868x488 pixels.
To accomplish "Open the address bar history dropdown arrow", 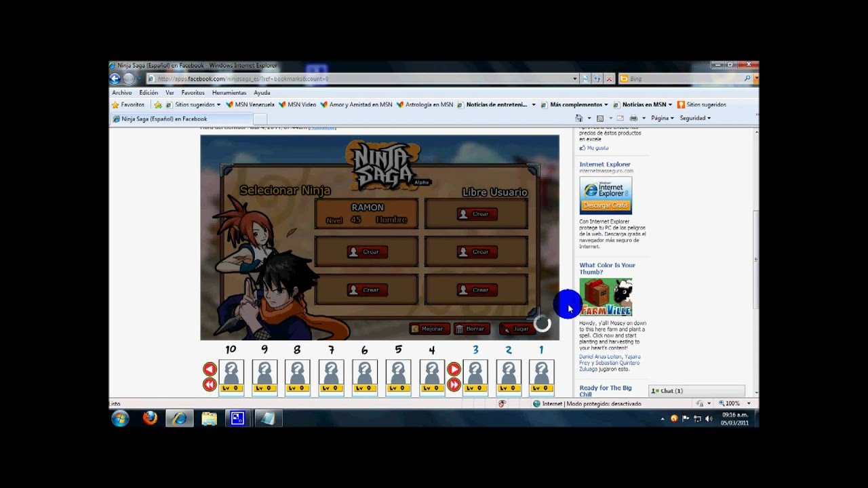I will click(575, 79).
